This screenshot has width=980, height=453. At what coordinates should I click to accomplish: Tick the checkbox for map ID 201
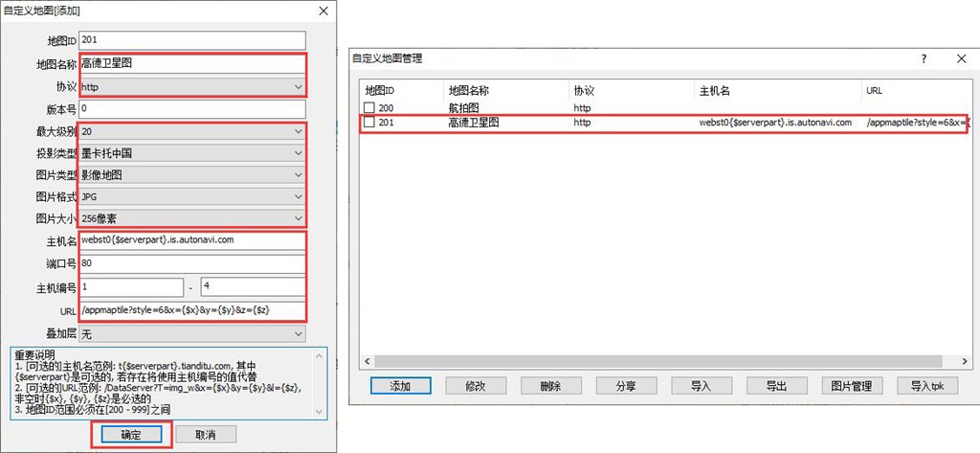coord(369,123)
